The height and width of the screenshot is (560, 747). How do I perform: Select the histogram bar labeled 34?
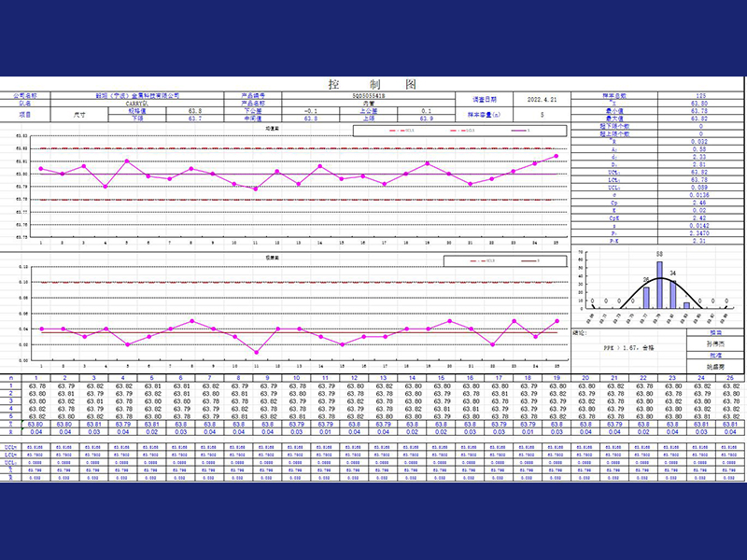[x=672, y=294]
